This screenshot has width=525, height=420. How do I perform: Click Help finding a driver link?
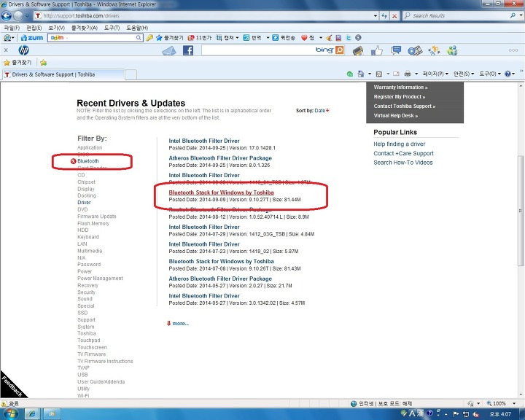pyautogui.click(x=400, y=144)
